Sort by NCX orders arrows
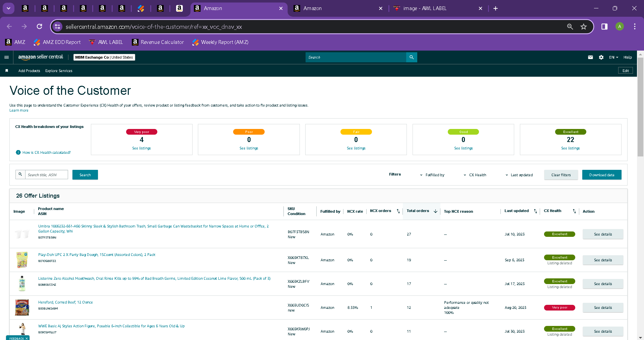The height and width of the screenshot is (340, 644). pyautogui.click(x=398, y=211)
